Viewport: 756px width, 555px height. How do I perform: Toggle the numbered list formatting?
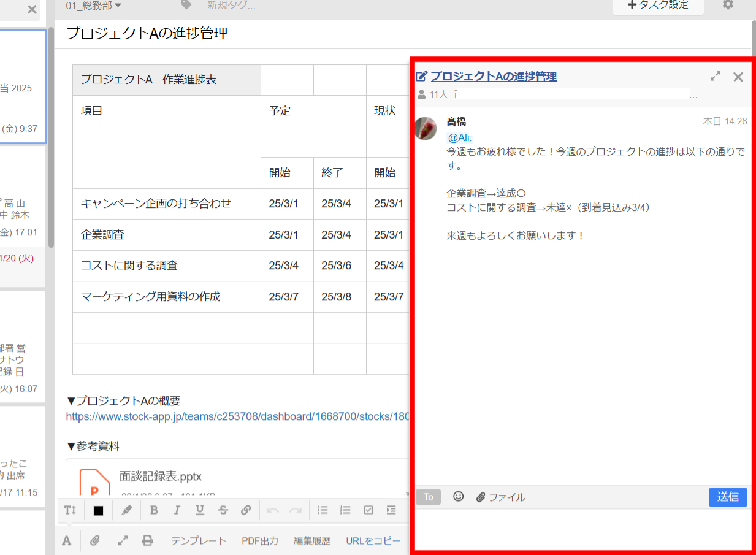tap(345, 510)
